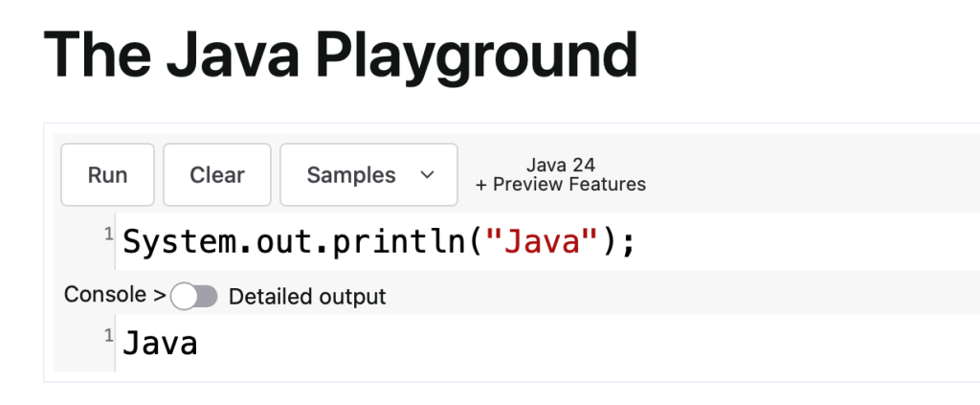The width and height of the screenshot is (980, 405).
Task: Toggle the Detailed output switch
Action: pyautogui.click(x=194, y=297)
